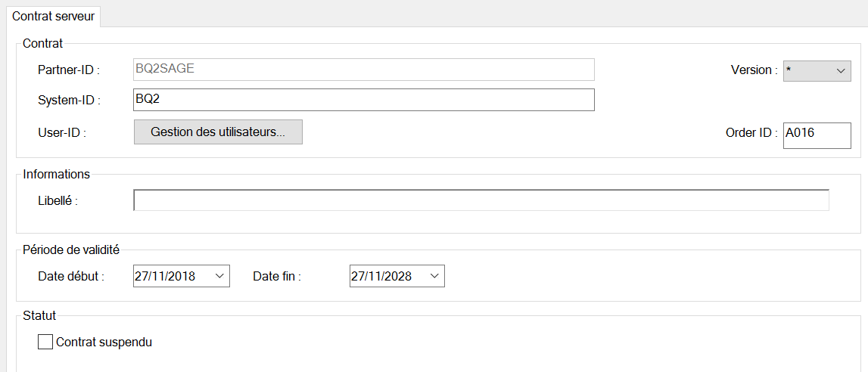This screenshot has height=372, width=868.
Task: Enable the Contrat suspendu checkbox
Action: point(45,343)
